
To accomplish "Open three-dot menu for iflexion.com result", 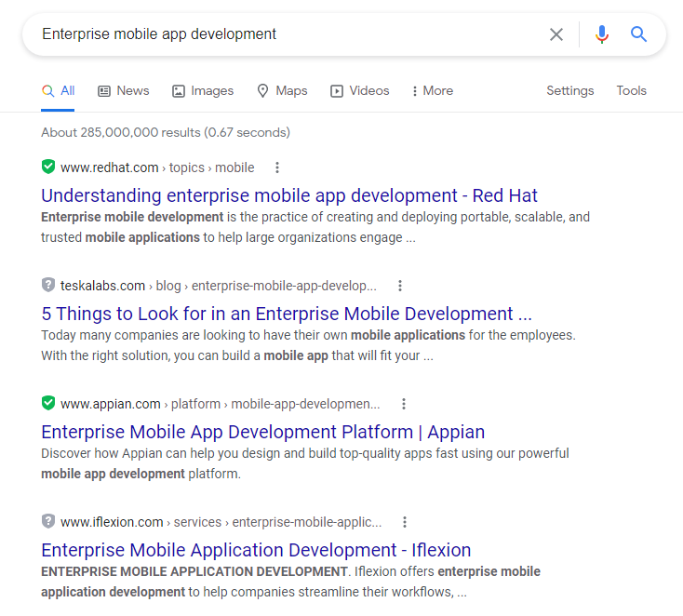I will (405, 522).
